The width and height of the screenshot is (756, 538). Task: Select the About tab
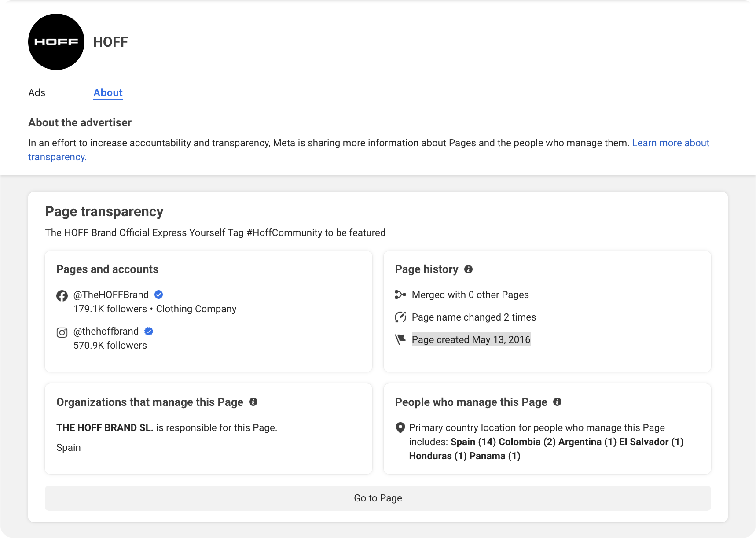click(108, 92)
